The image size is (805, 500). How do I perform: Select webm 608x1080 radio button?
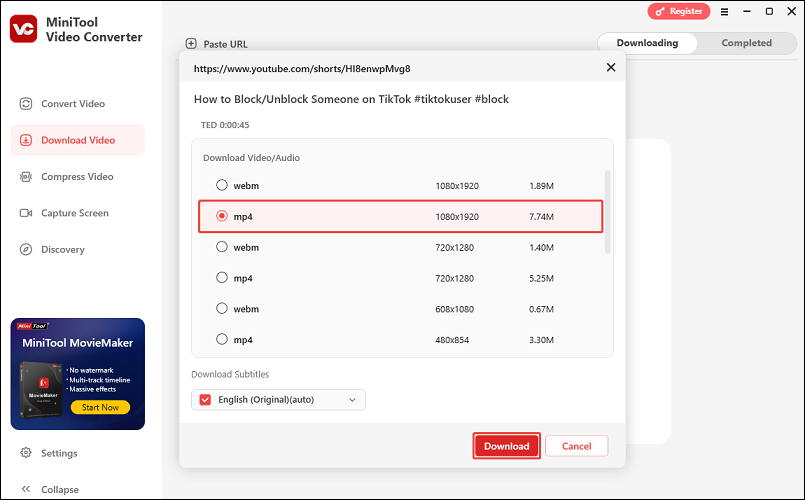click(221, 308)
